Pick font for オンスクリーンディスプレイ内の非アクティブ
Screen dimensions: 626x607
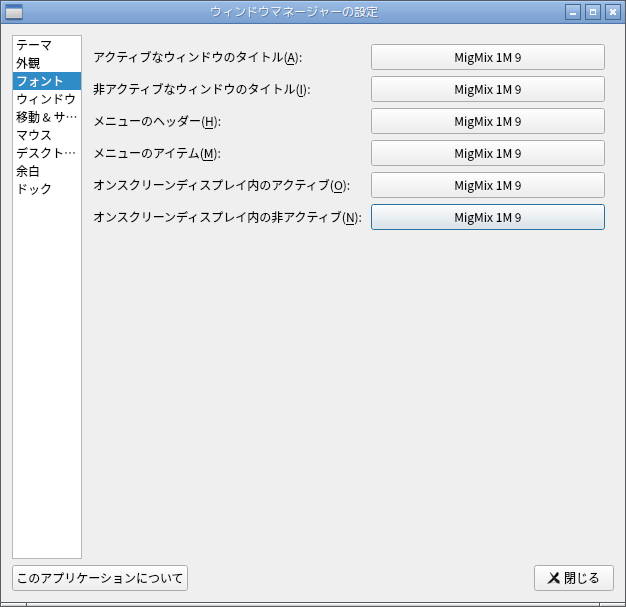coord(487,217)
